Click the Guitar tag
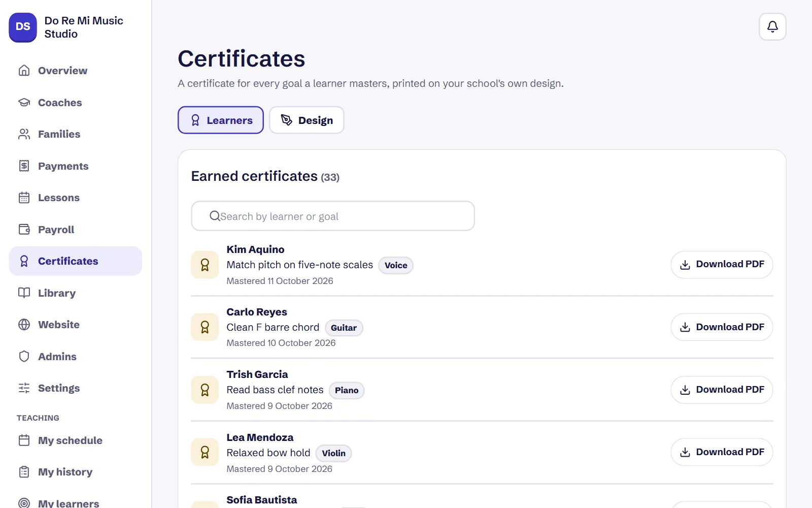 344,328
